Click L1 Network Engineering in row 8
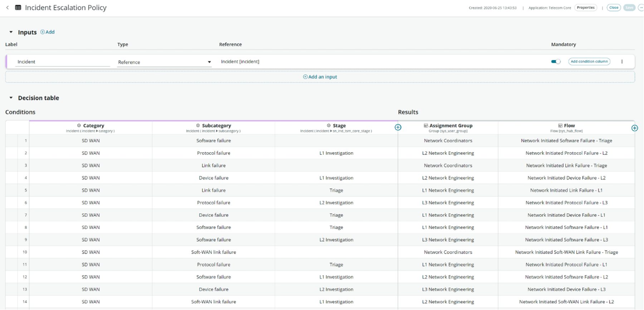644x310 pixels. tap(448, 227)
